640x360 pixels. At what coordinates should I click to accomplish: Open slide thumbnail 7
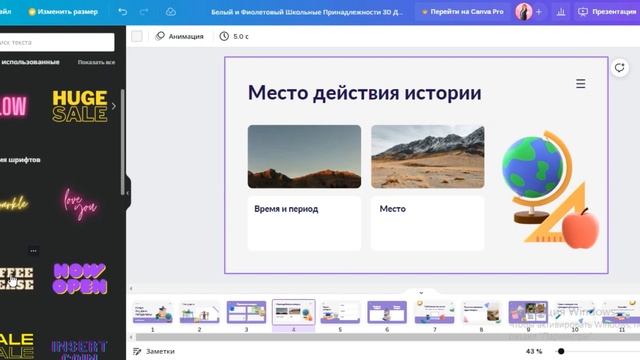tap(434, 312)
